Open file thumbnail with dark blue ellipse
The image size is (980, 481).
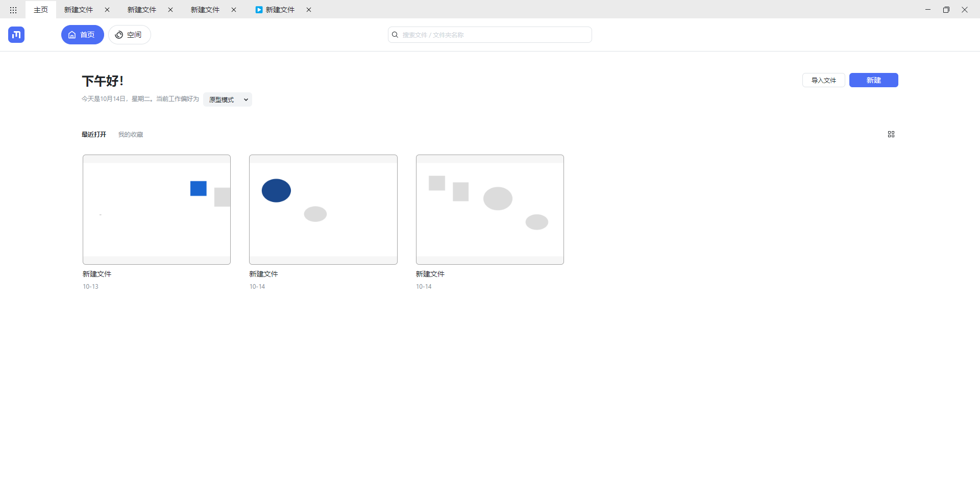tap(323, 210)
